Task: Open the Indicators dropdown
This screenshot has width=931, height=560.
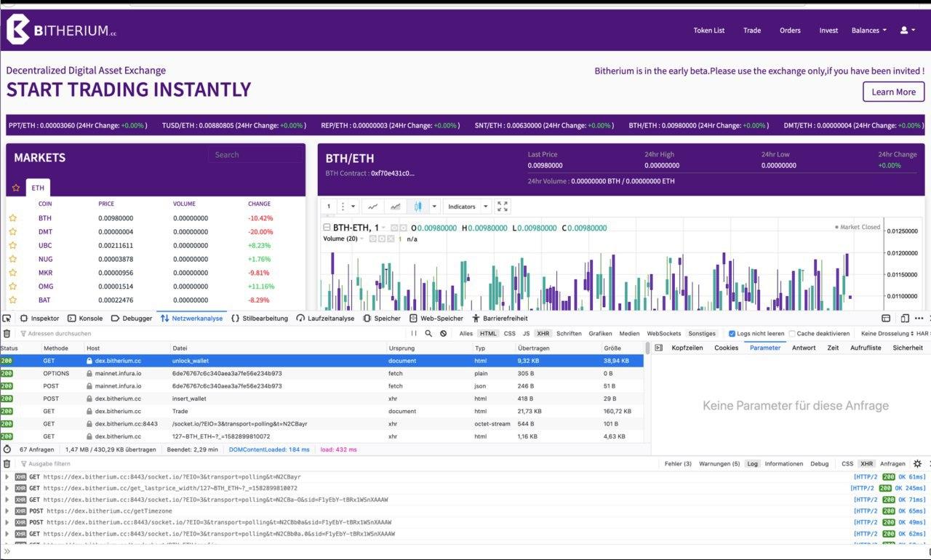Action: [x=467, y=207]
